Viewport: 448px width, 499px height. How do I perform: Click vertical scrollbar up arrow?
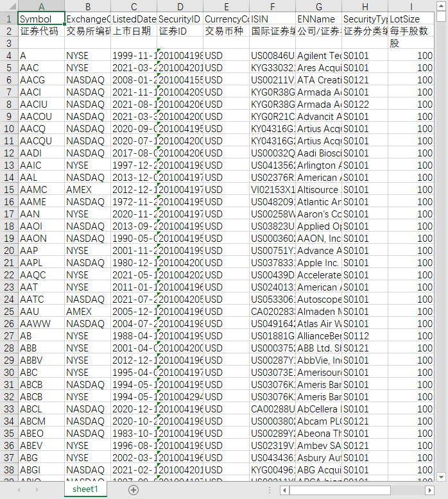click(x=441, y=6)
